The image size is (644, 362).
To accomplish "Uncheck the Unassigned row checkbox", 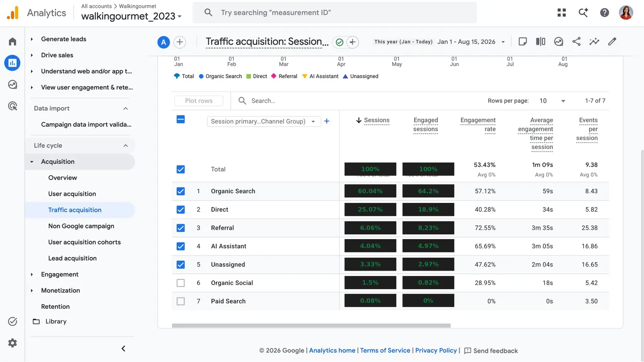I will click(x=181, y=265).
